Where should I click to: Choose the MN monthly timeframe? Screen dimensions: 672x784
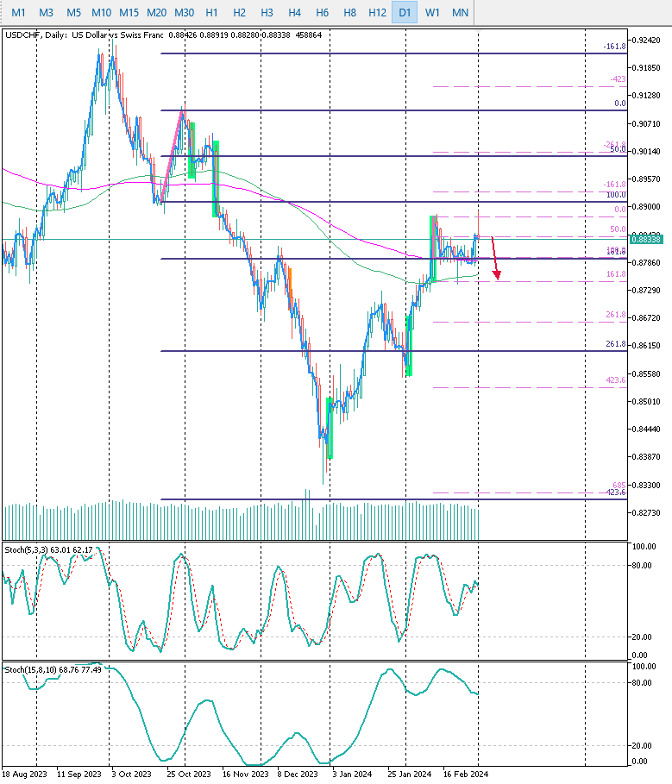460,12
